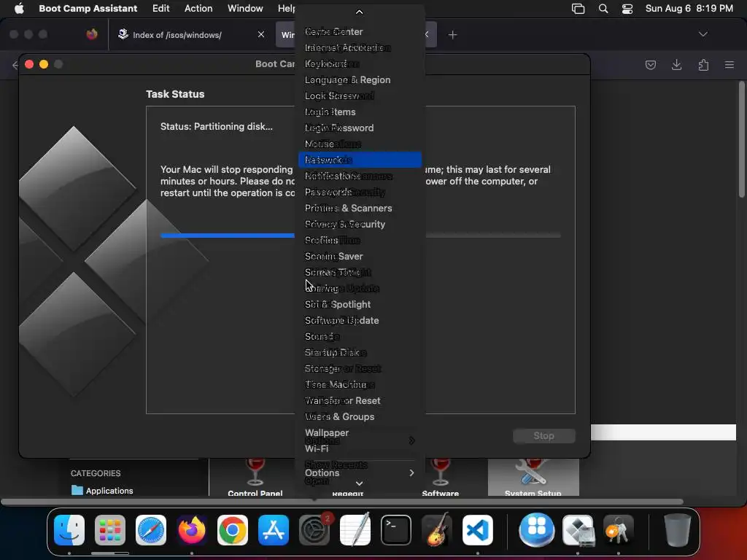The image size is (747, 560).
Task: Open Software item in background window
Action: [440, 477]
